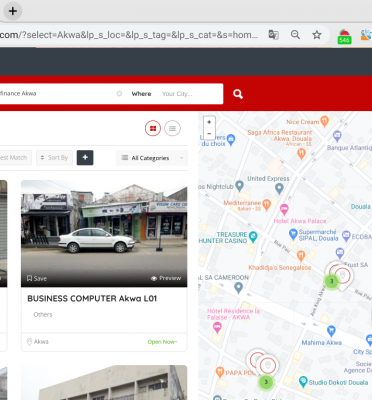Expand the All Categories dropdown
The height and width of the screenshot is (400, 372).
(152, 158)
